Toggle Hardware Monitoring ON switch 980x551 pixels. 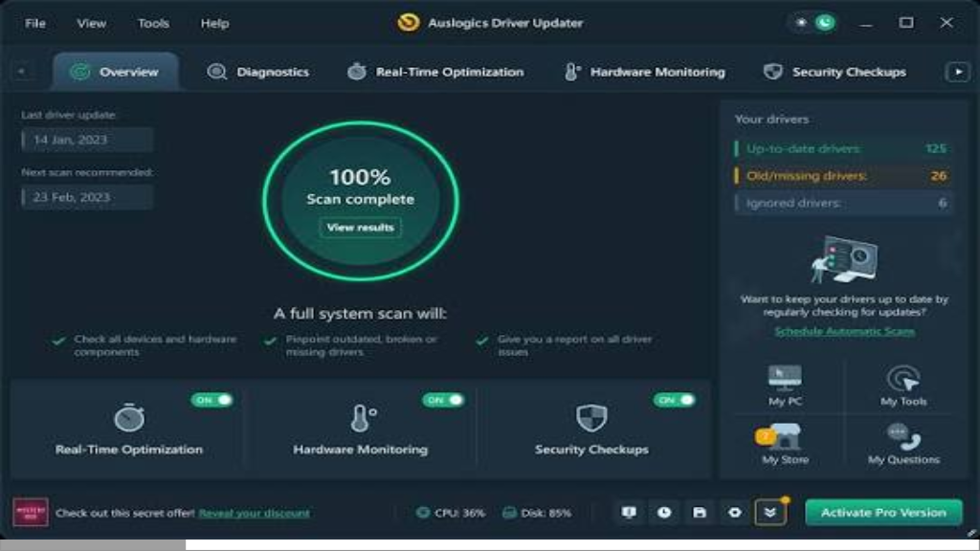point(443,400)
